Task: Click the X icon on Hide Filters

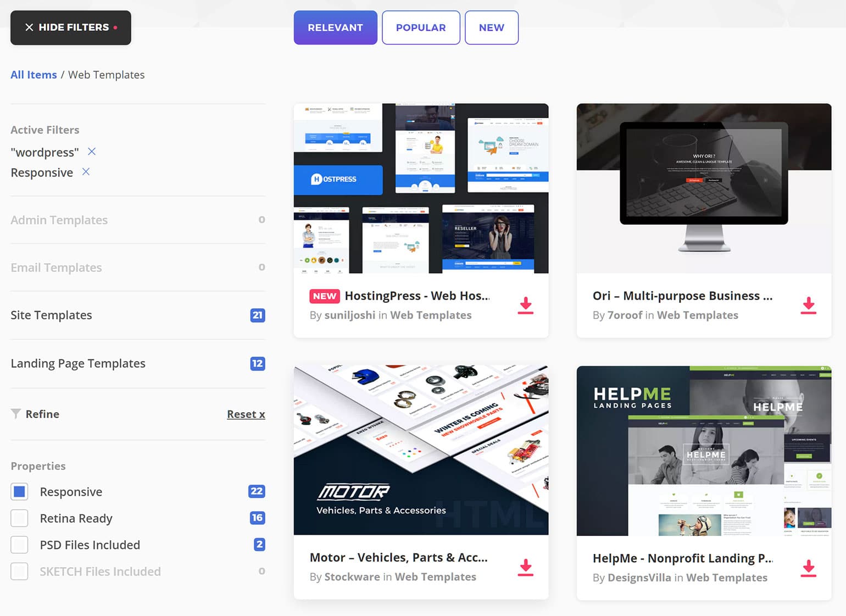Action: pyautogui.click(x=29, y=26)
